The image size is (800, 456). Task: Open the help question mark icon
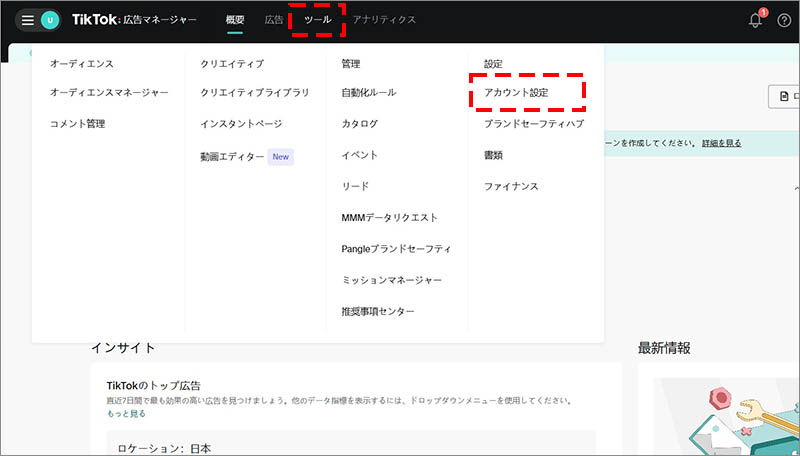coord(784,20)
